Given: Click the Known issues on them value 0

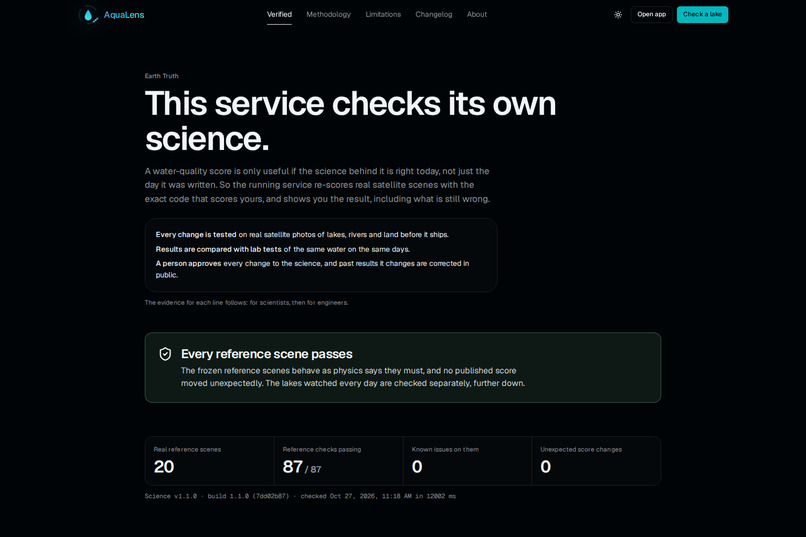Looking at the screenshot, I should 417,467.
